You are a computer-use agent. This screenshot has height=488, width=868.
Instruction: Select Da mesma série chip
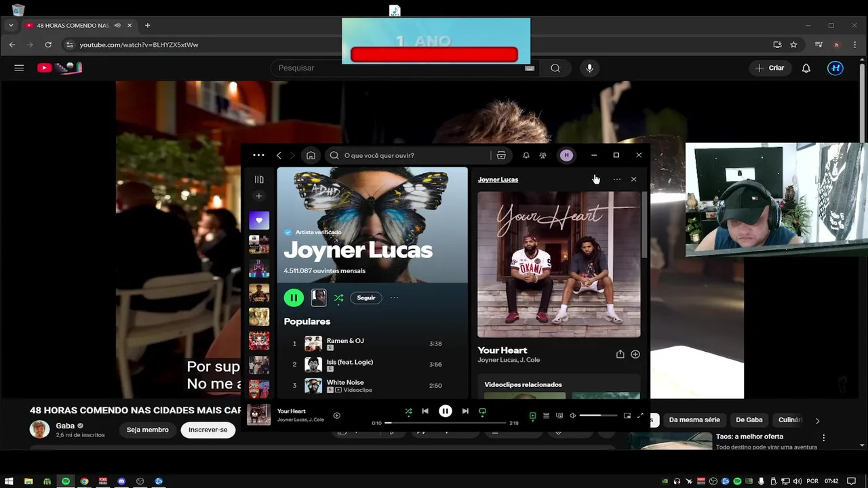point(694,420)
